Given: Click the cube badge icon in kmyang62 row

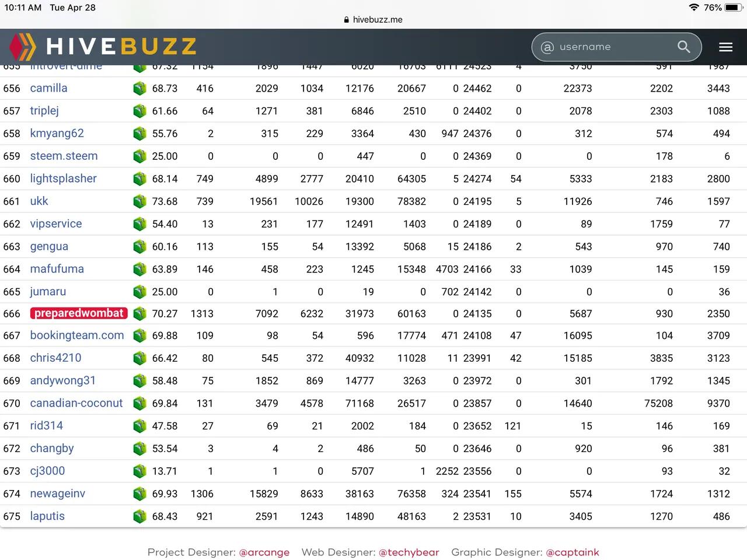Looking at the screenshot, I should tap(140, 134).
